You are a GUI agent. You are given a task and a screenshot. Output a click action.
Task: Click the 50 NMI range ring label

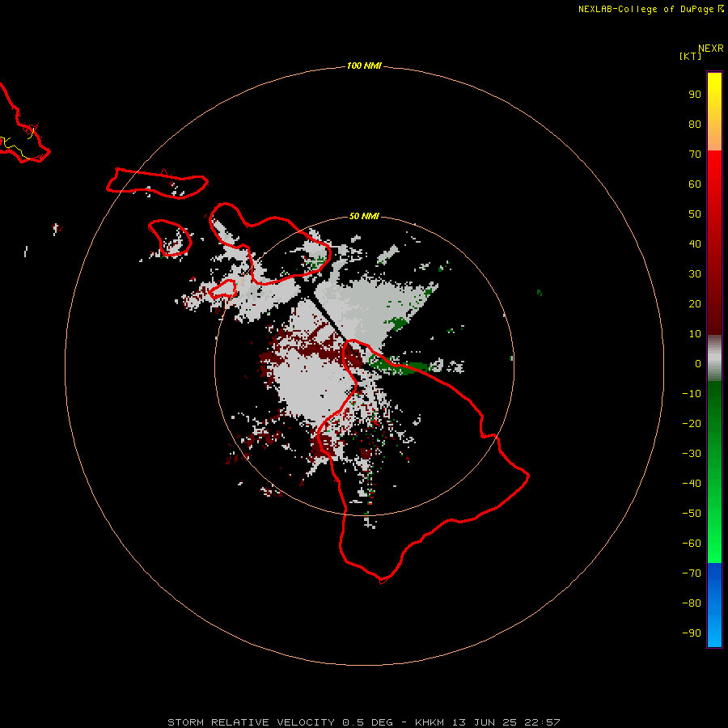click(x=364, y=216)
